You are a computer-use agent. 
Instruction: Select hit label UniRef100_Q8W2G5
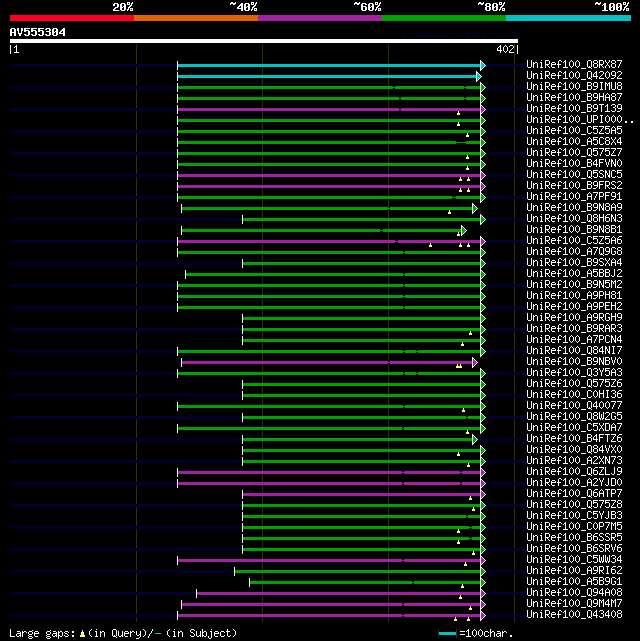click(x=574, y=417)
